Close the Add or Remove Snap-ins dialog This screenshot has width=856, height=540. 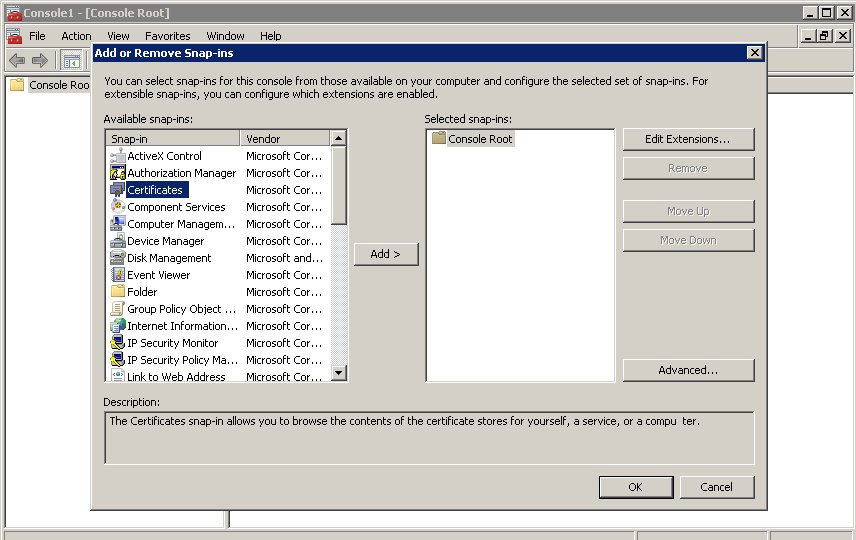pos(754,52)
